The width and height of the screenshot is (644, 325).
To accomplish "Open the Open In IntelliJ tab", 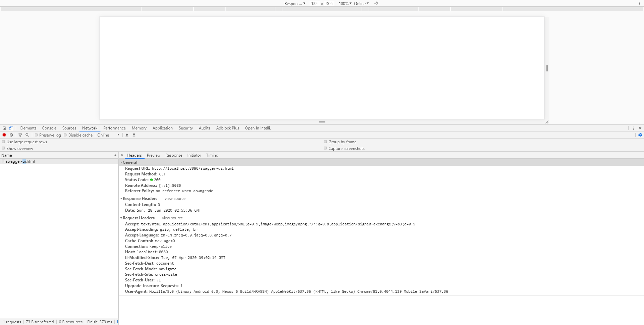I will point(258,128).
